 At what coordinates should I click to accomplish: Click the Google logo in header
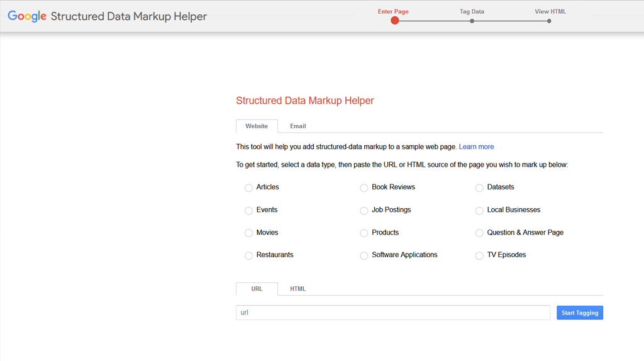(27, 16)
